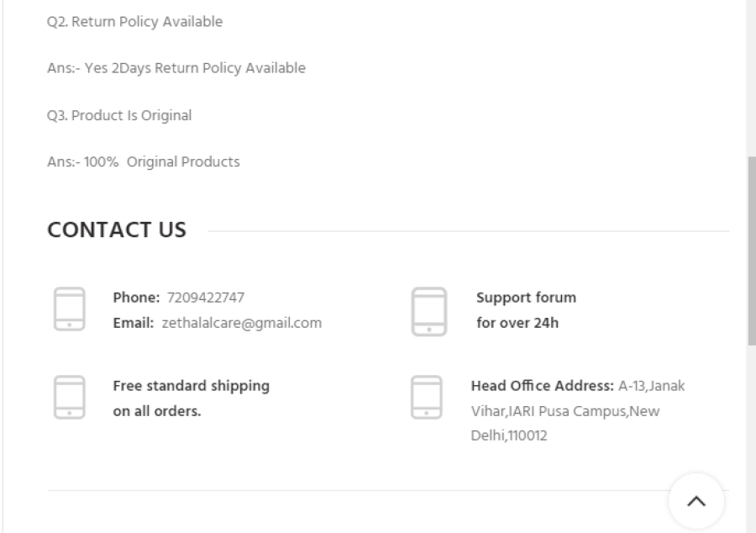This screenshot has width=756, height=533.
Task: Click the scroll-to-top arrow button
Action: [x=696, y=501]
